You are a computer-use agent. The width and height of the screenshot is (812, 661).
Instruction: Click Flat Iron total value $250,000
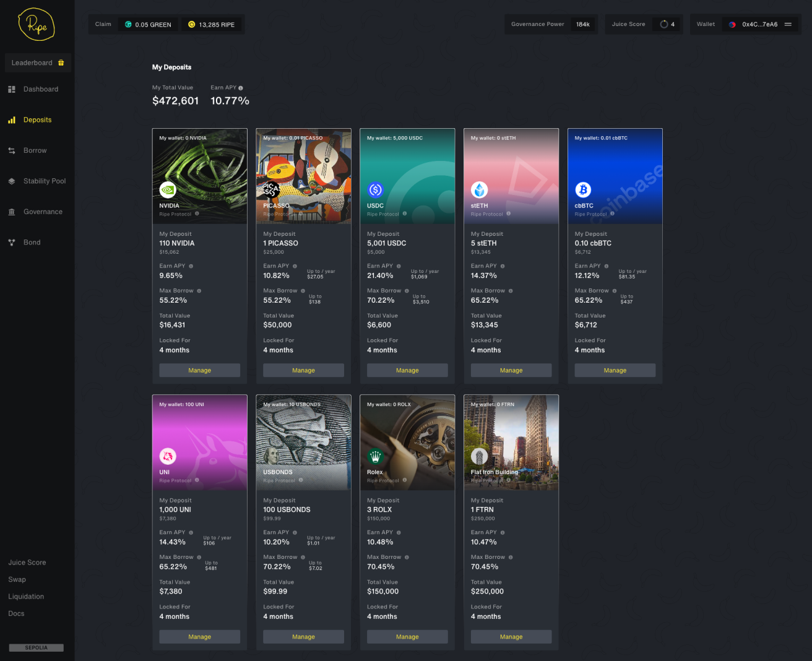488,592
